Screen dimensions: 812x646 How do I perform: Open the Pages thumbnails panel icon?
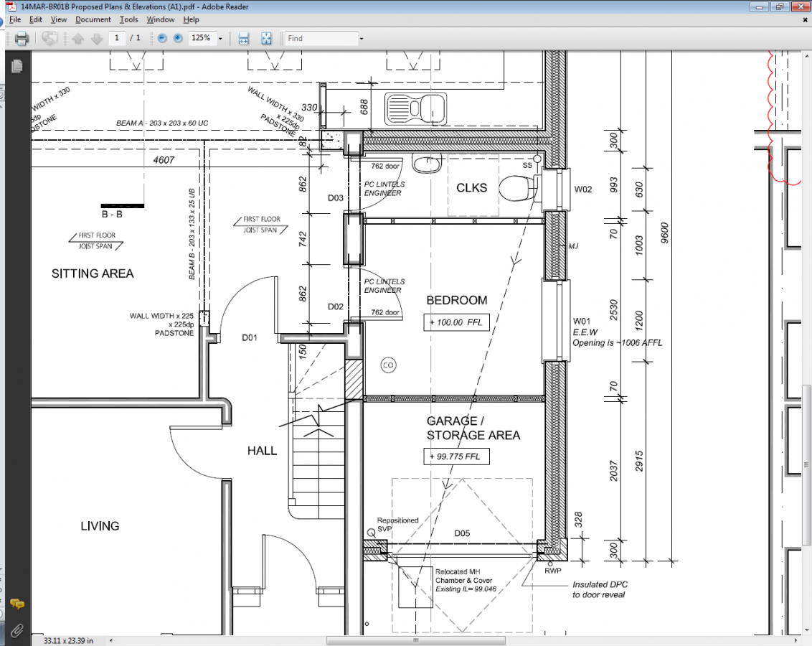click(16, 66)
